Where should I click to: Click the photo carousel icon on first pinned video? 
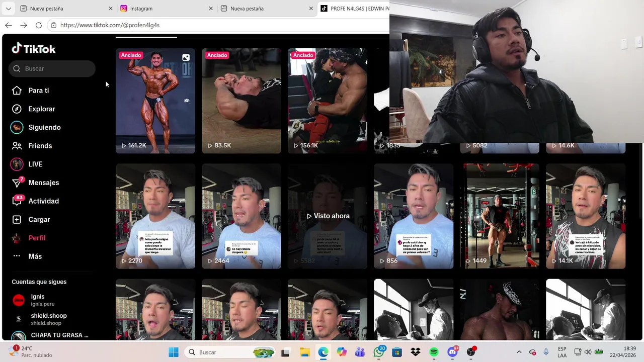(x=186, y=57)
